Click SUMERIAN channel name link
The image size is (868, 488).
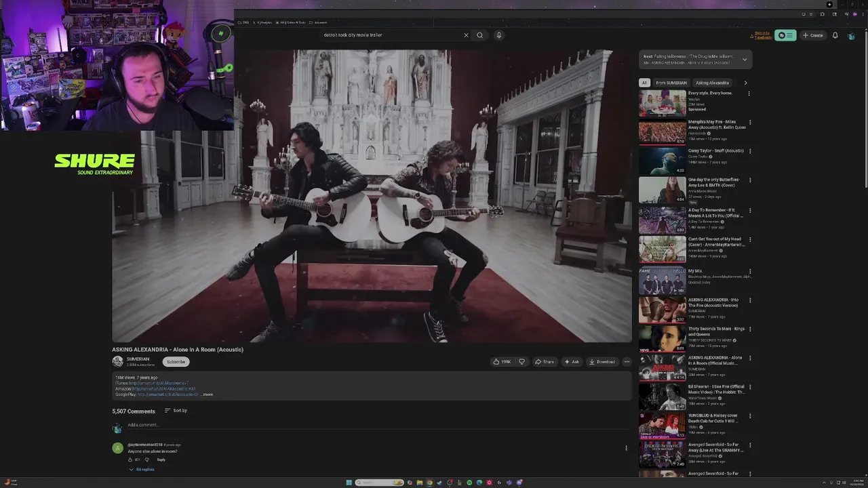(138, 359)
